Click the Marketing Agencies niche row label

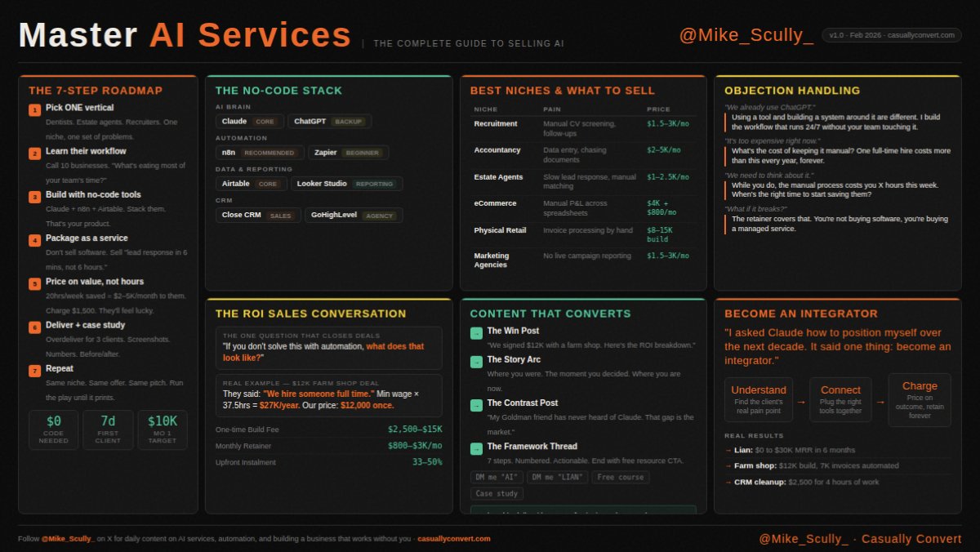[x=491, y=260]
